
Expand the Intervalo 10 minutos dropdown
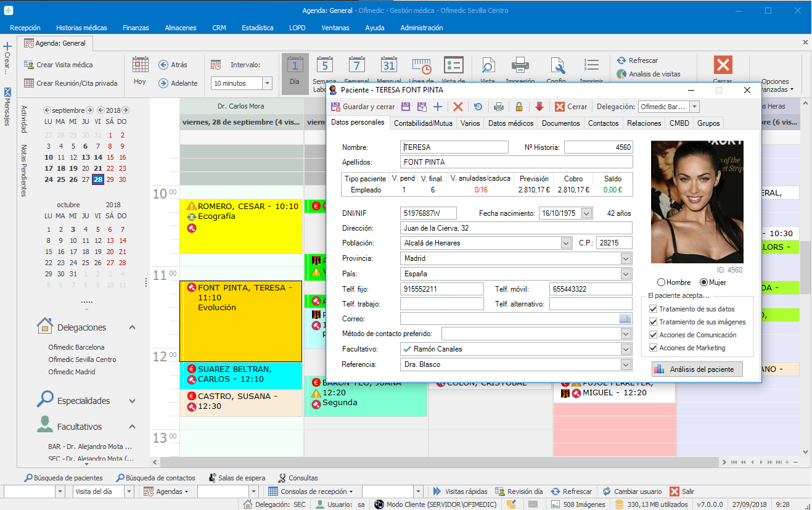[266, 83]
